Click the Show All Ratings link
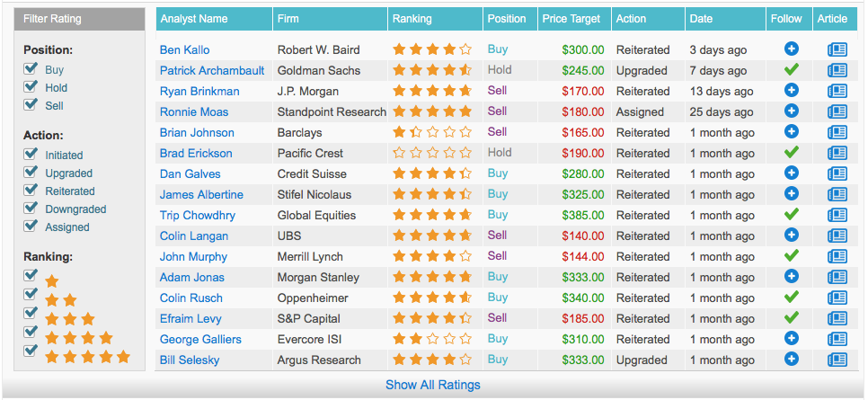 click(x=433, y=385)
